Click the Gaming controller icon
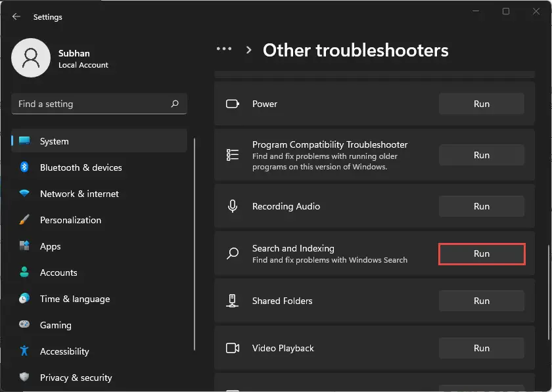 24,324
